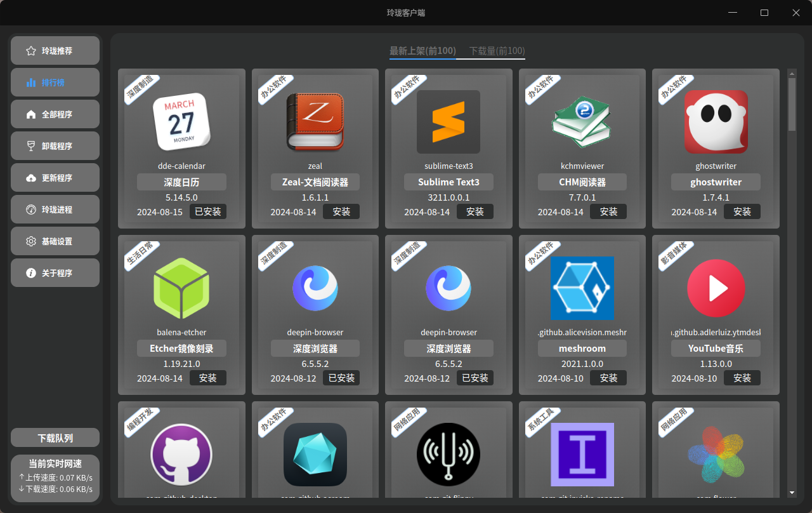Open 关于程序 in the sidebar
This screenshot has height=513, width=812.
click(x=55, y=273)
